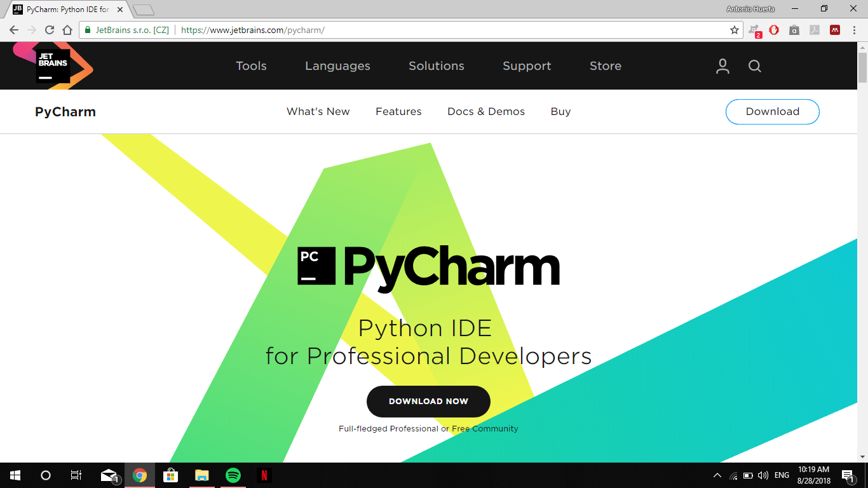The height and width of the screenshot is (488, 868).
Task: Reload the page
Action: coord(49,30)
